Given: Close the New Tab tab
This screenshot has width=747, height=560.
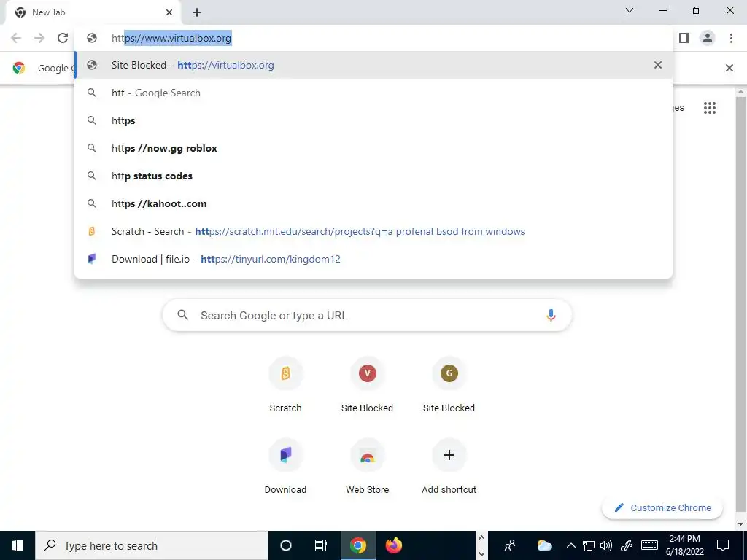Looking at the screenshot, I should click(169, 13).
